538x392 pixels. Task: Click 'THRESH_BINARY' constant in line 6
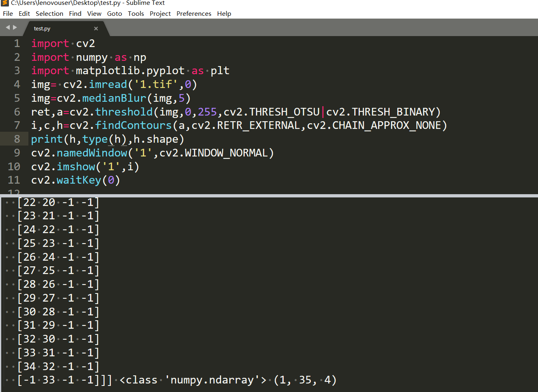[393, 112]
